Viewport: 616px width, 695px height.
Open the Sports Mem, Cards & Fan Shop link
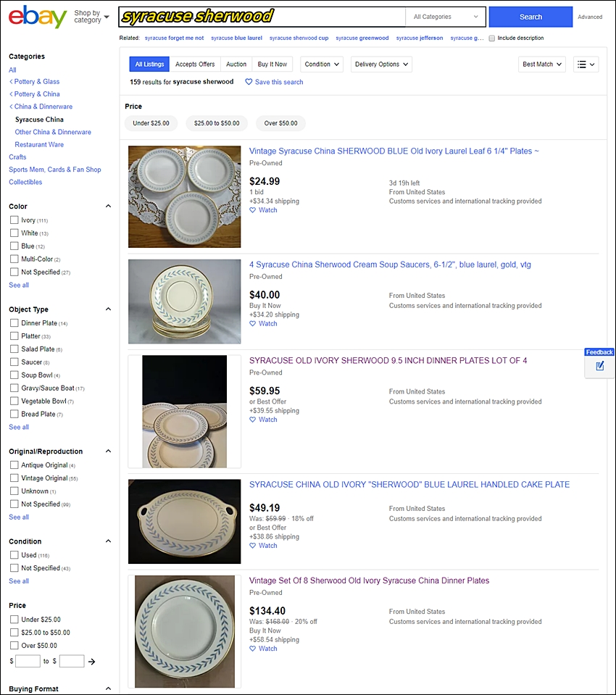(55, 170)
